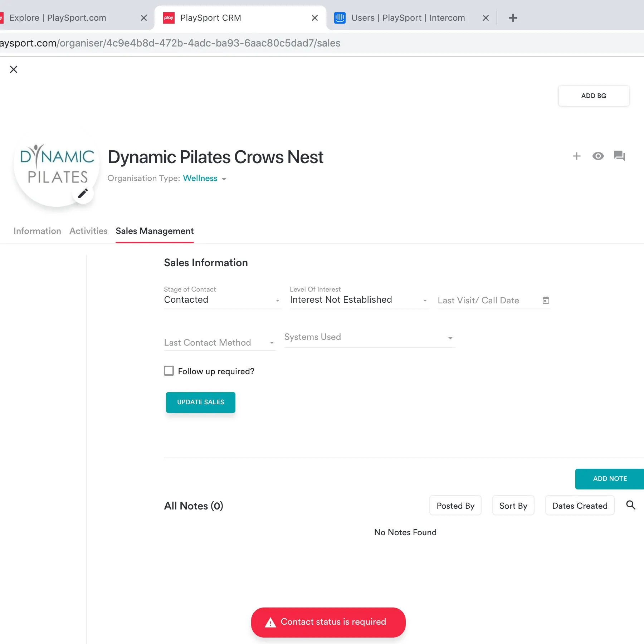Open the Organisation Type Wellness dropdown

[205, 179]
